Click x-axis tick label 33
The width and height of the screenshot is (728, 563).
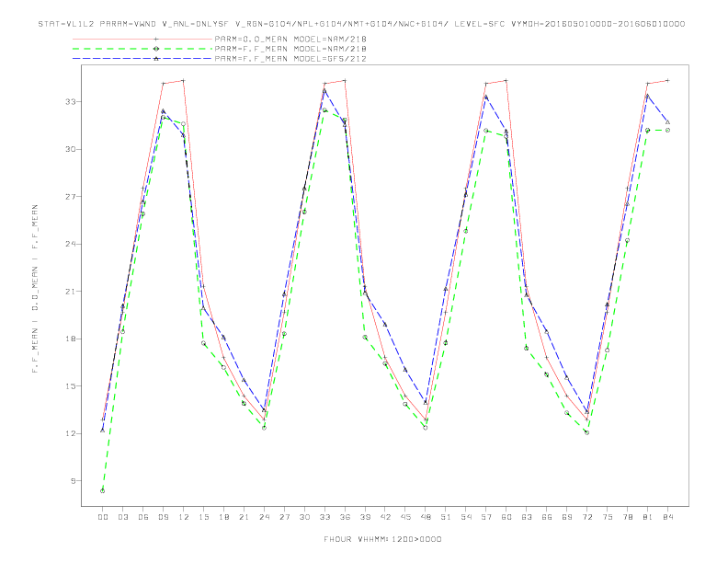click(324, 517)
